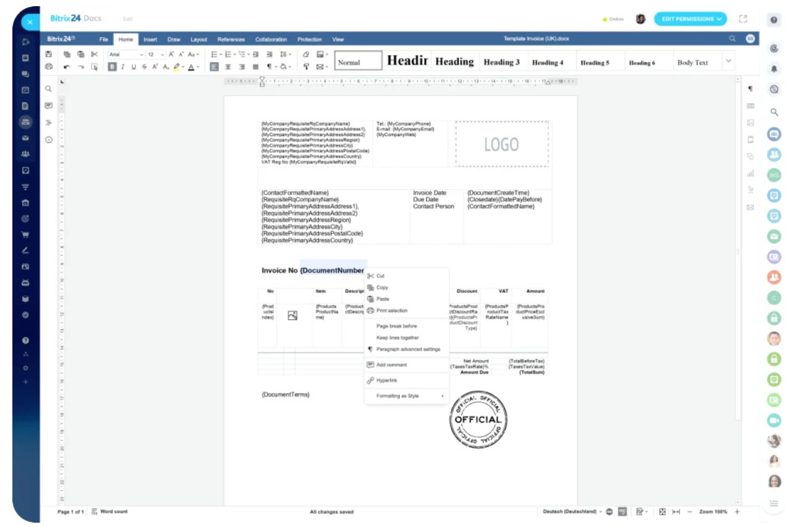
Task: Switch to the Insert tab
Action: (150, 40)
